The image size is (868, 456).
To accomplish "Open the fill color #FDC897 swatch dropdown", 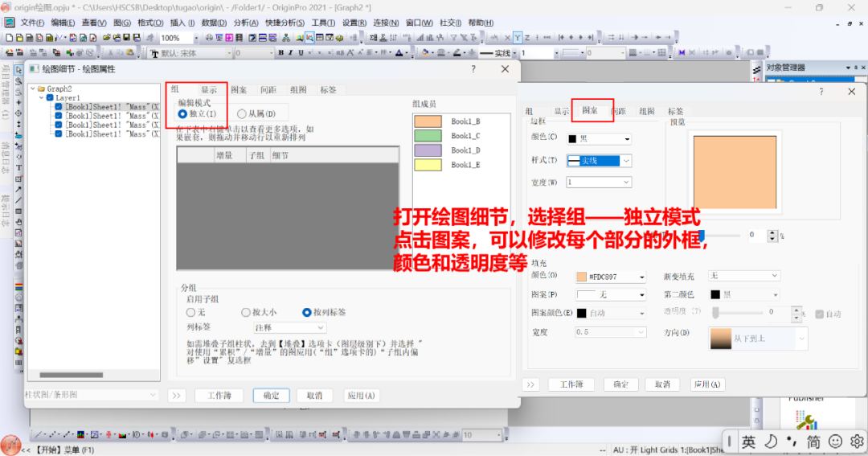I will click(x=611, y=277).
